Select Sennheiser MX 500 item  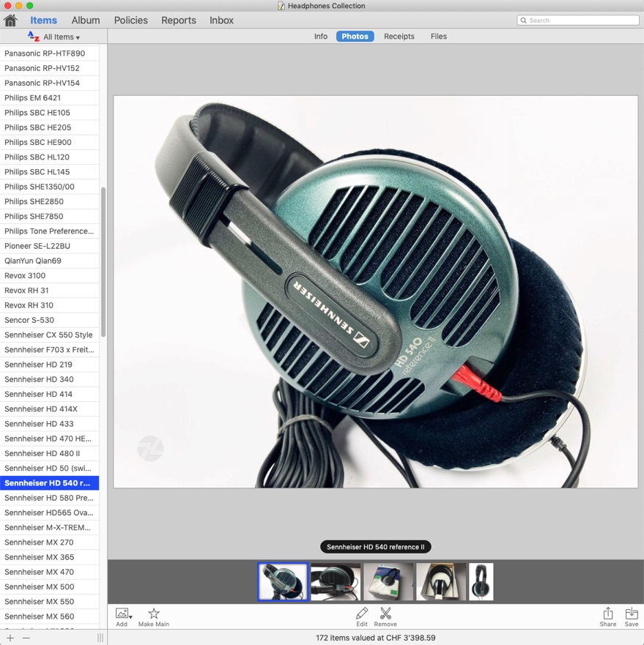49,586
